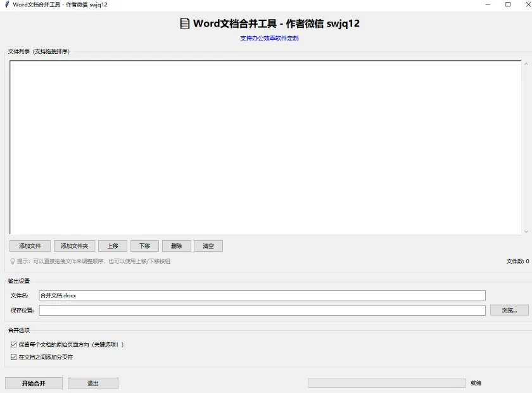Toggle 保留每个文档的原始页面方向 checkbox
The height and width of the screenshot is (393, 532).
click(x=13, y=344)
